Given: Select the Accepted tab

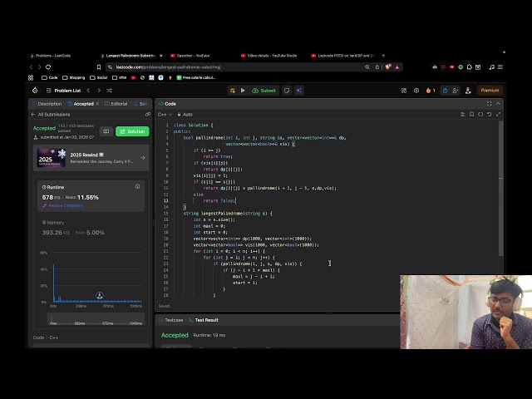Looking at the screenshot, I should tap(81, 104).
